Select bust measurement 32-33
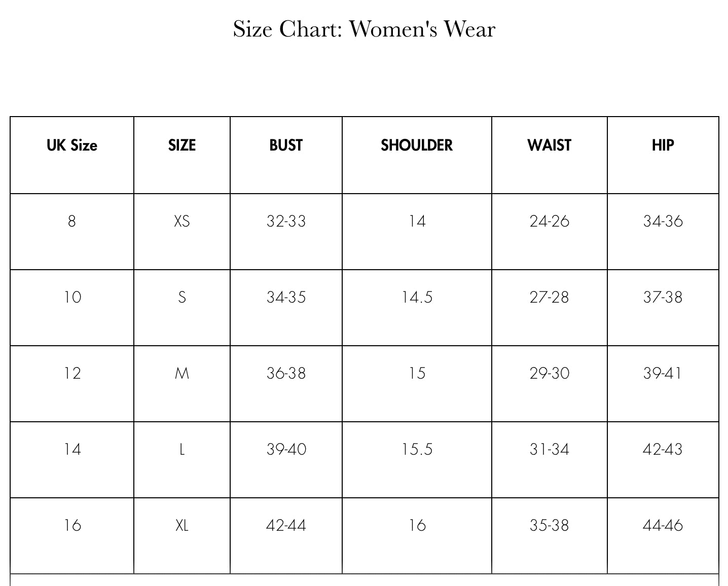 pos(286,222)
